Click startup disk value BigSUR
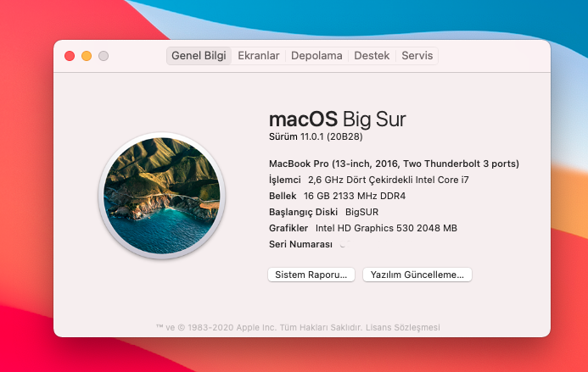Viewport: 588px width, 372px height. point(361,212)
